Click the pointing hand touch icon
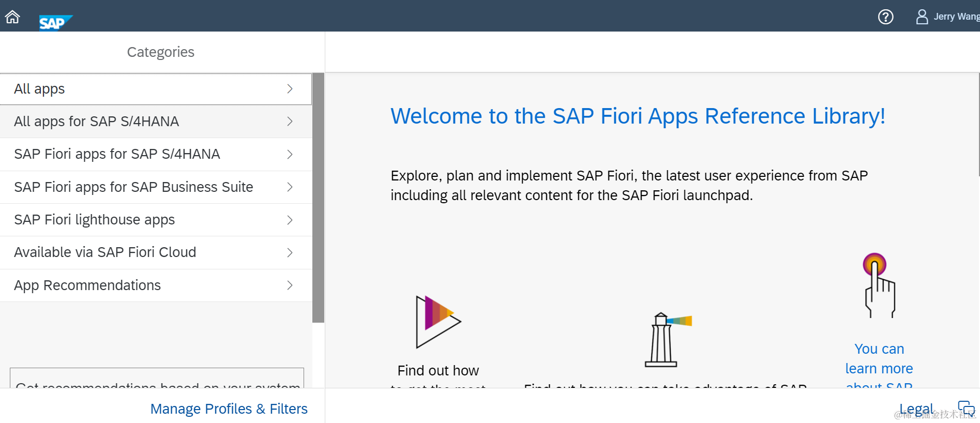The width and height of the screenshot is (980, 423). tap(879, 285)
